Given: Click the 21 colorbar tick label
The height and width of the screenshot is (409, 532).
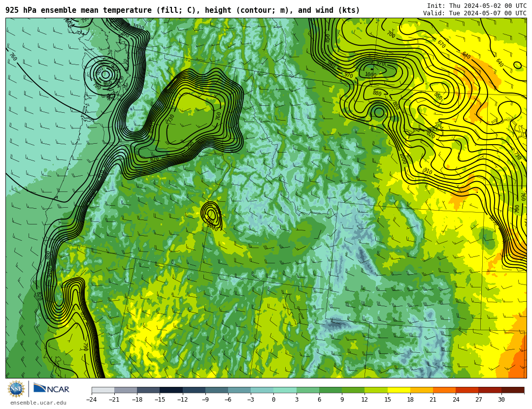Looking at the screenshot, I should pyautogui.click(x=433, y=400).
